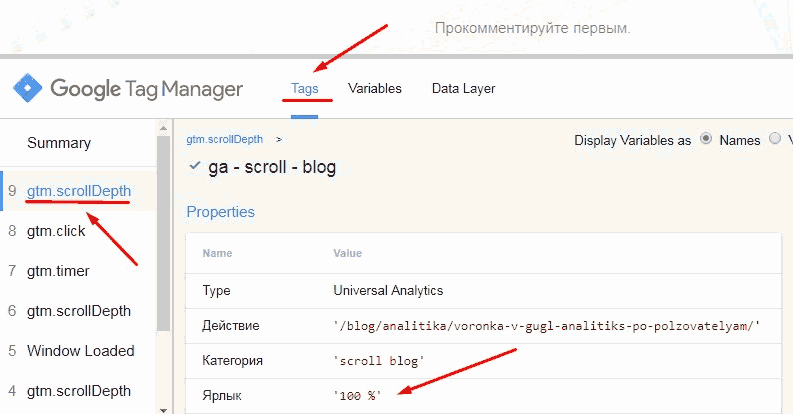
Task: Open the Tags tab
Action: [x=304, y=88]
